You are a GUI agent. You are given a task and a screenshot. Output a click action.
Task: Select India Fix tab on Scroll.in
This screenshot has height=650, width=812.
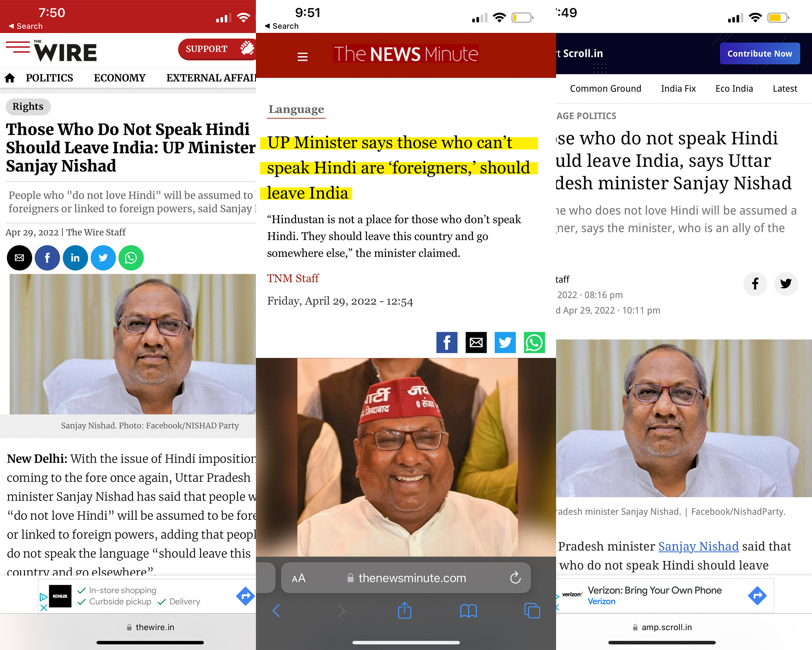pos(678,88)
